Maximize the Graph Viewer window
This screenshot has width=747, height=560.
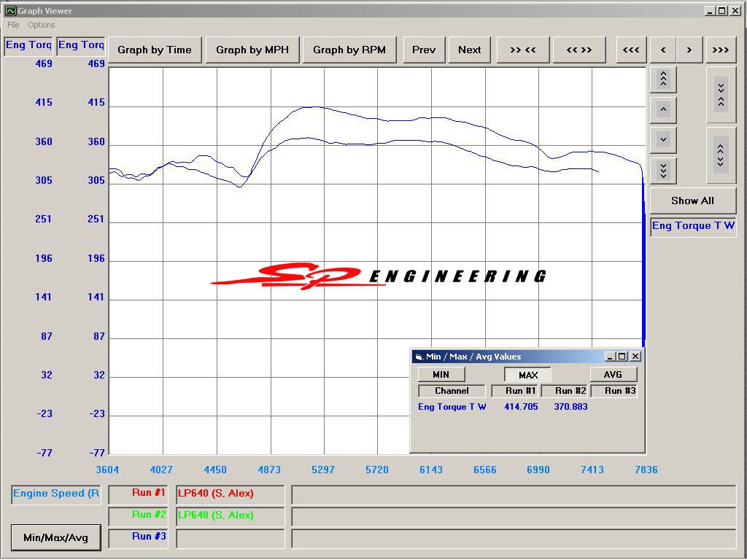pos(722,10)
